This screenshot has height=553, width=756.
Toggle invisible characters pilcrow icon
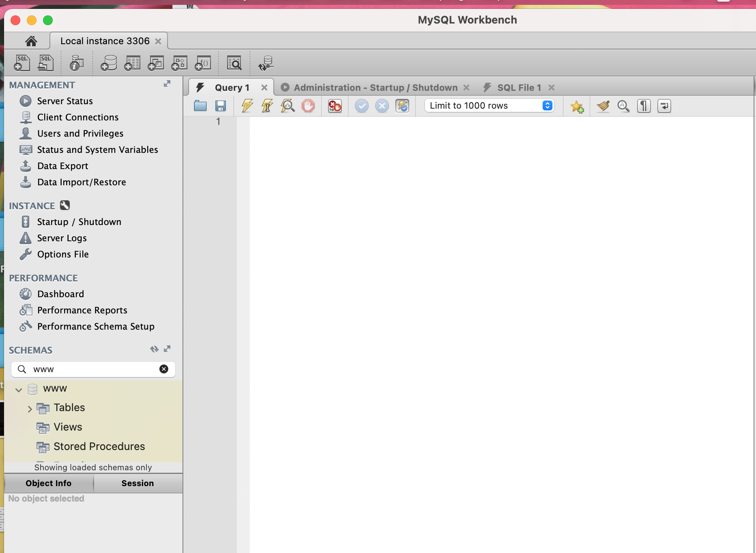644,106
